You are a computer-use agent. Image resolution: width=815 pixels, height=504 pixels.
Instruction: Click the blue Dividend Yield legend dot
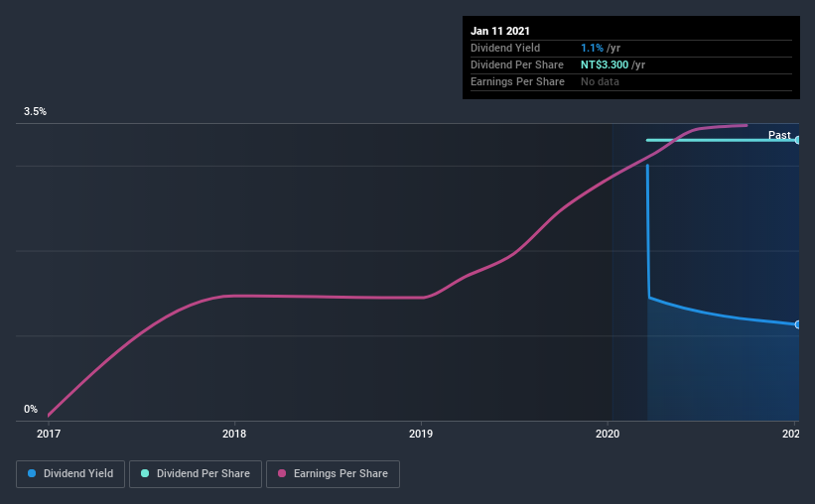(32, 473)
